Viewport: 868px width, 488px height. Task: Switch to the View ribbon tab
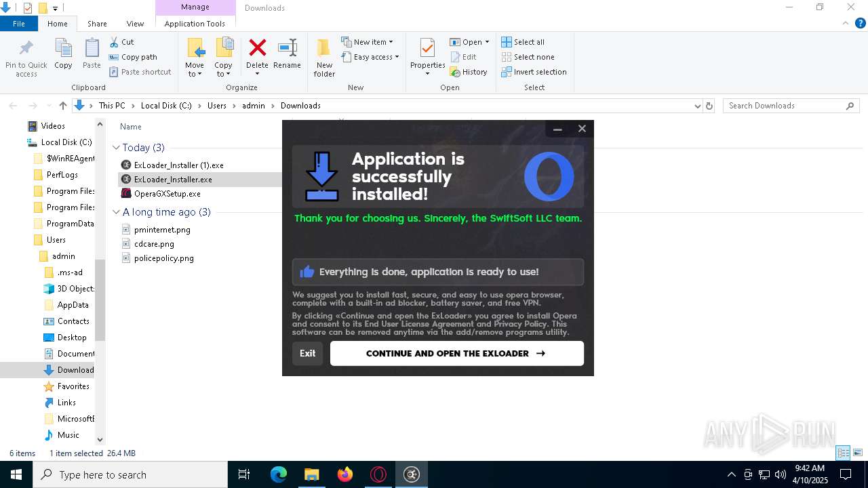click(x=135, y=23)
